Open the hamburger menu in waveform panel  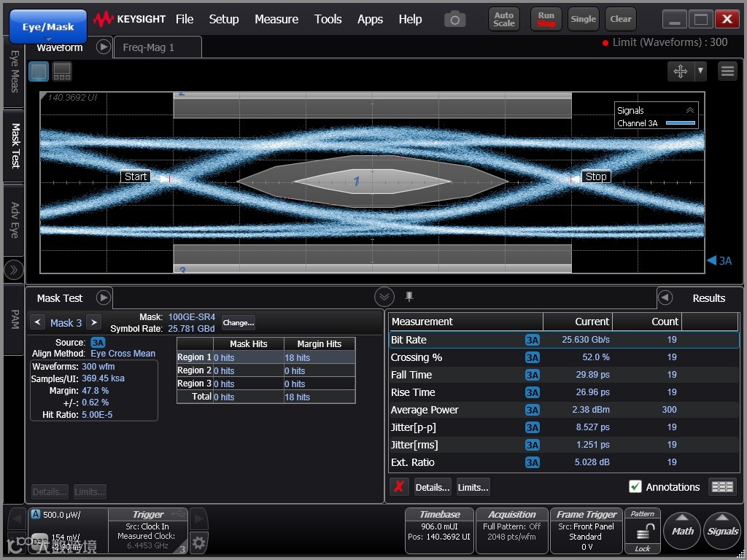tap(727, 71)
